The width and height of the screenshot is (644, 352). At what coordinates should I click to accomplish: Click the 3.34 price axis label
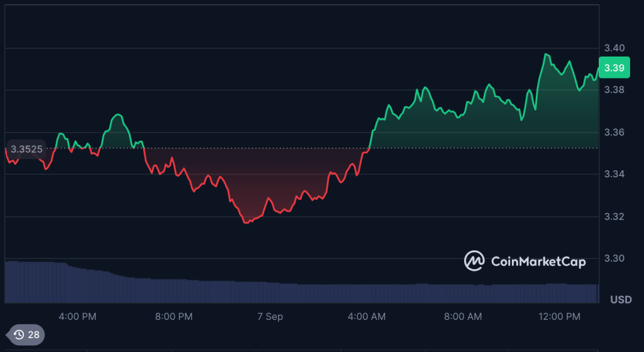coord(614,174)
